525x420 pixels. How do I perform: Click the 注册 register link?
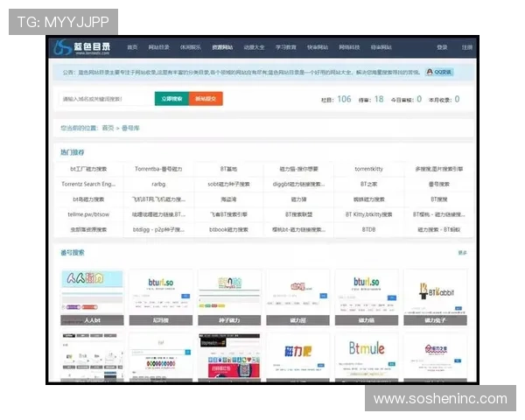pos(467,47)
